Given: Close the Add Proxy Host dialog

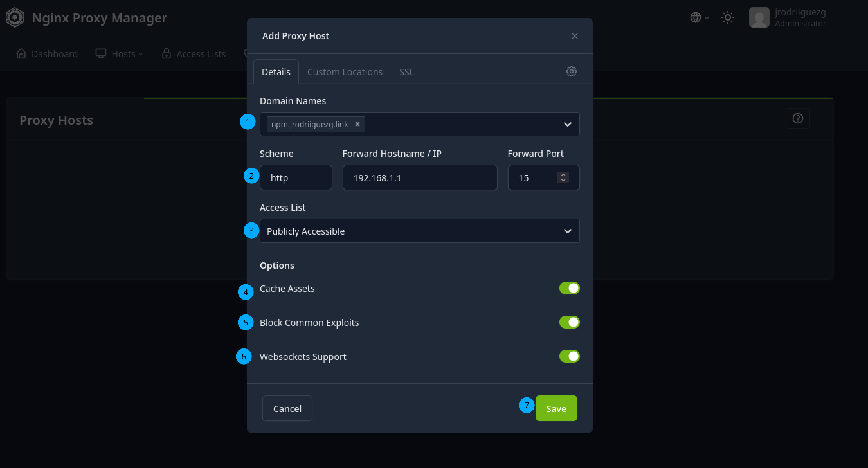Looking at the screenshot, I should pyautogui.click(x=575, y=36).
